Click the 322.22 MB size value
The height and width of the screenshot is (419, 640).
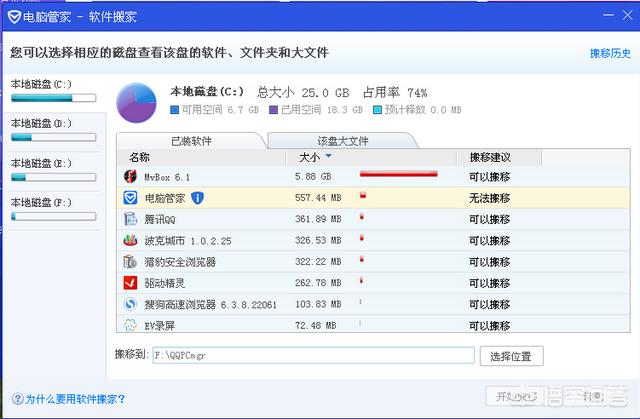318,262
